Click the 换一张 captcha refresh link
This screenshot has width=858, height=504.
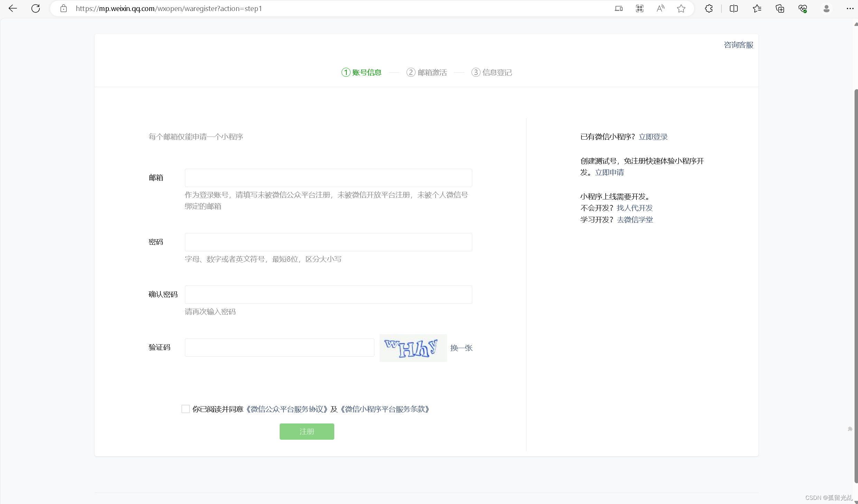click(461, 348)
